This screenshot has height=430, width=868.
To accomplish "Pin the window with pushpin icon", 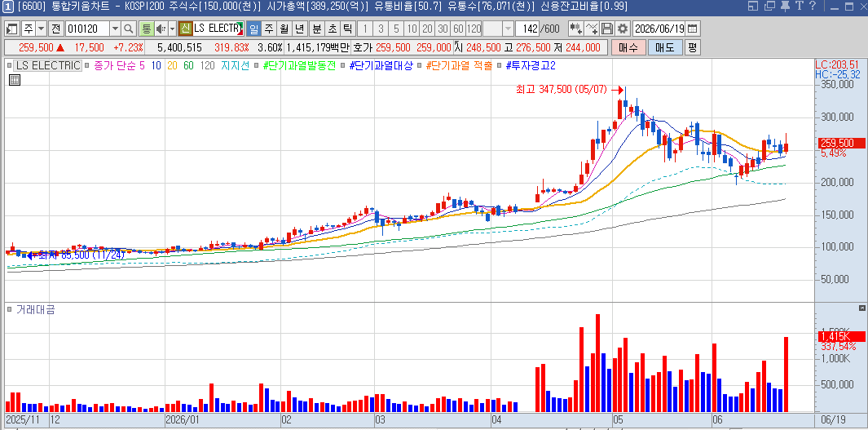I will click(784, 6).
